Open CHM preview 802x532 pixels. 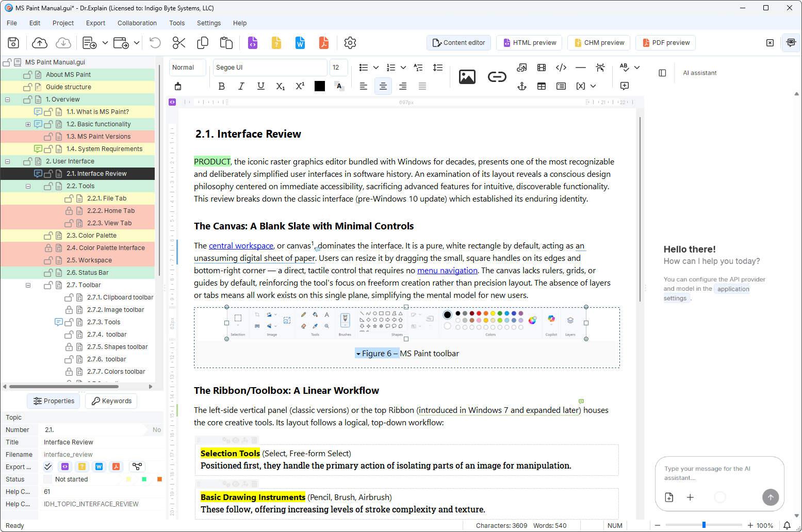click(x=599, y=43)
